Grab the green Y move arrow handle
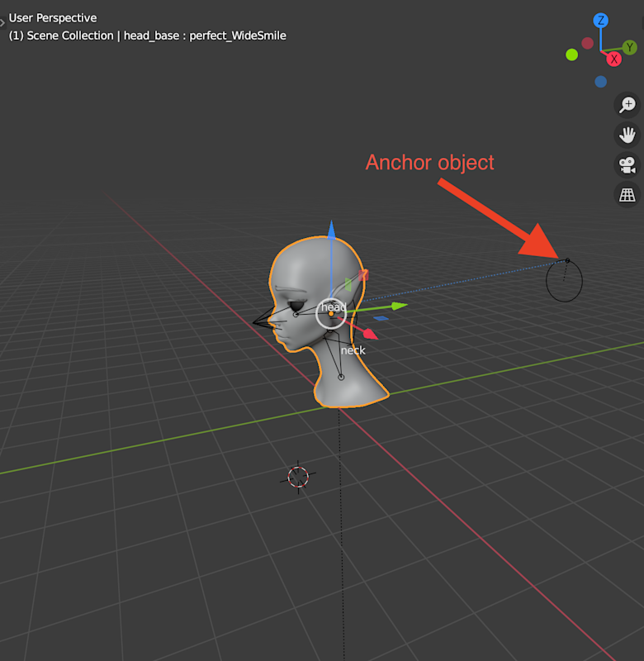 click(x=399, y=306)
